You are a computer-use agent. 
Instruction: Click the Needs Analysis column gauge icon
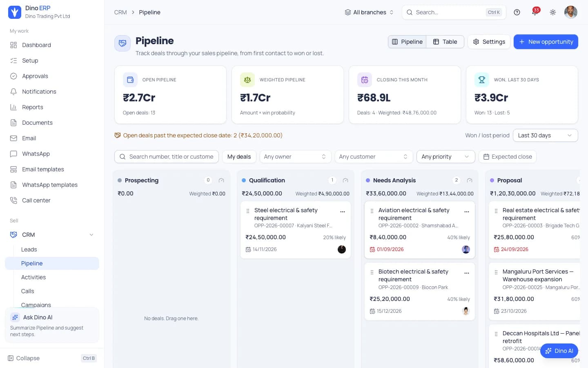point(470,180)
